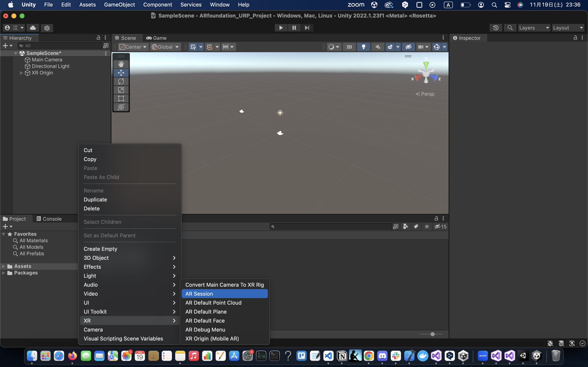Choose AR Default Plane from submenu
The image size is (588, 367).
206,312
